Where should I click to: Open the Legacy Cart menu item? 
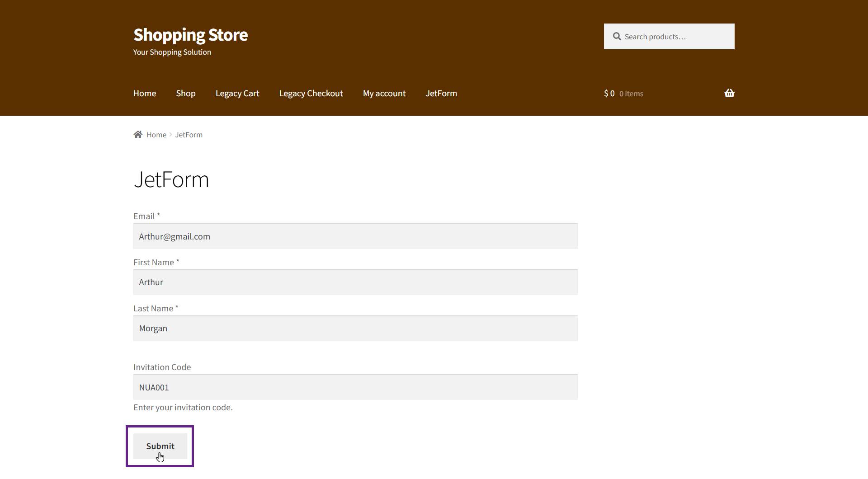(x=237, y=93)
